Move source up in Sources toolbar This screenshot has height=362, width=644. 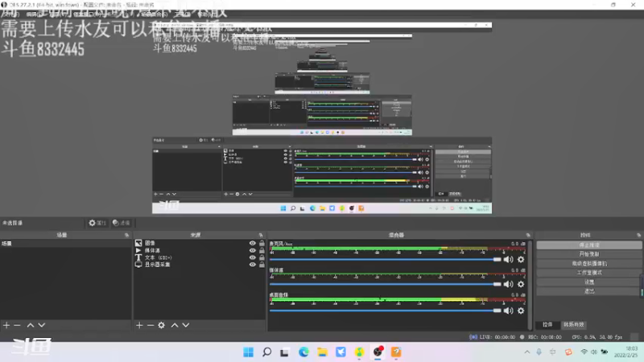click(x=175, y=325)
